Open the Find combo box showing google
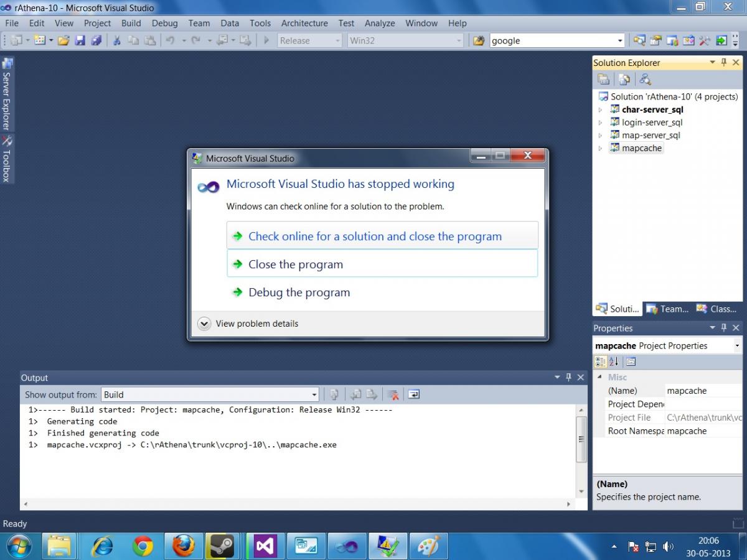 click(x=557, y=40)
